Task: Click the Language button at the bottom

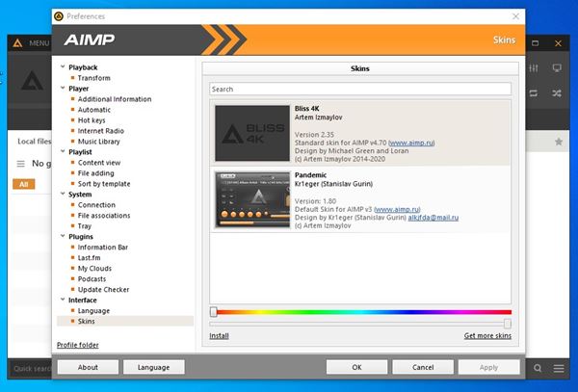Action: coord(154,367)
